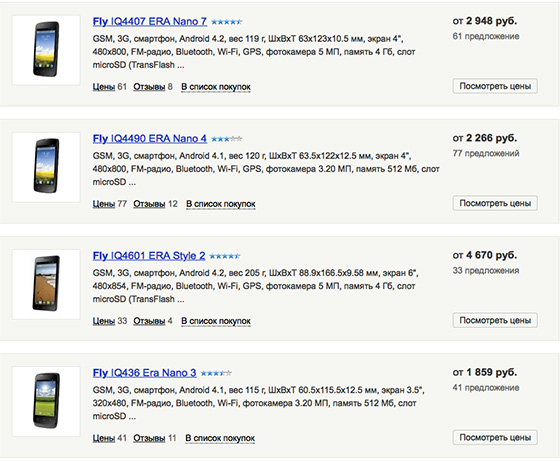Open Fly IQ4601 ERA Style 2 photo
560x461 pixels.
pos(46,284)
